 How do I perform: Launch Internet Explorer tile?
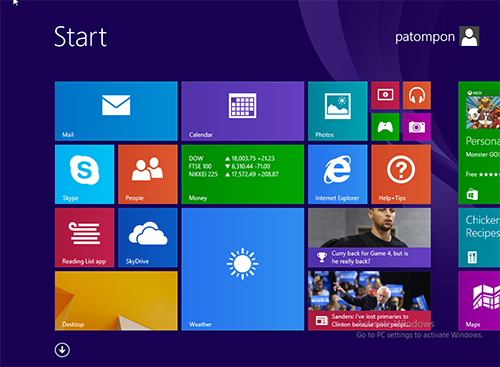tap(338, 174)
